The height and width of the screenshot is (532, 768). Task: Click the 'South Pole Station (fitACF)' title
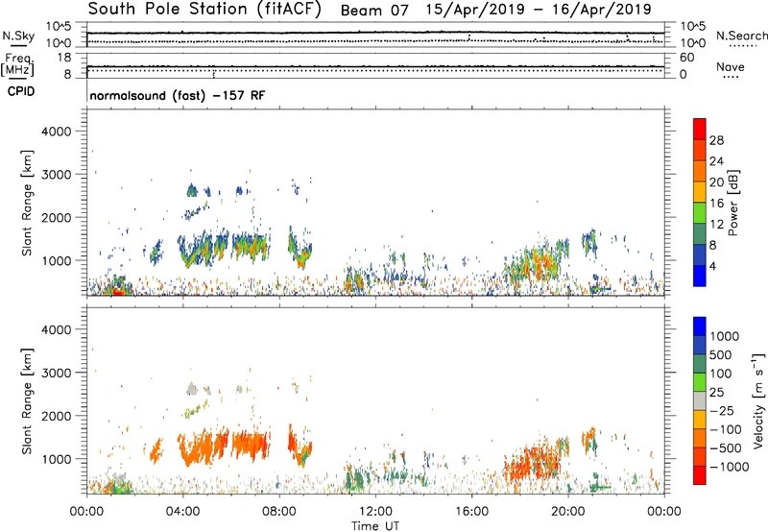(204, 10)
